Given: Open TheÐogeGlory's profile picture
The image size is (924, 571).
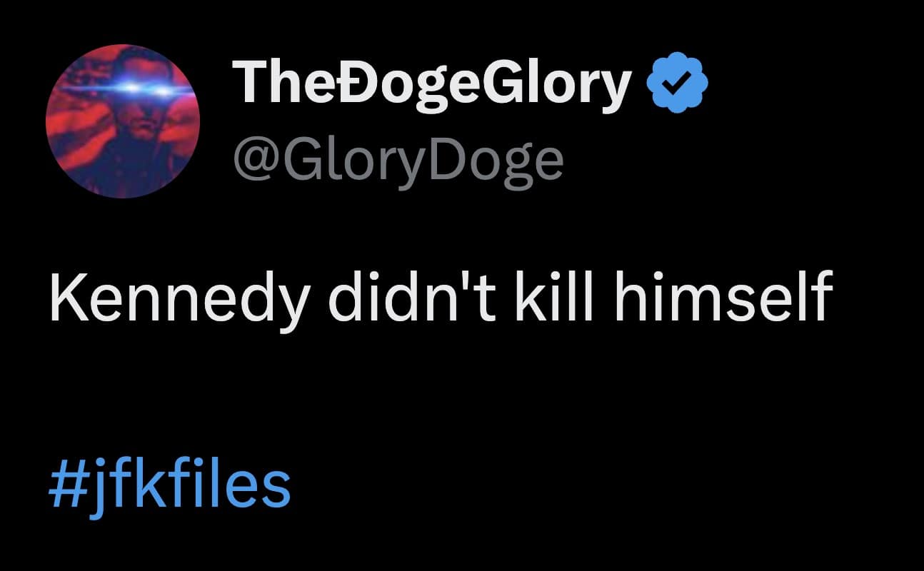Looking at the screenshot, I should pos(123,121).
